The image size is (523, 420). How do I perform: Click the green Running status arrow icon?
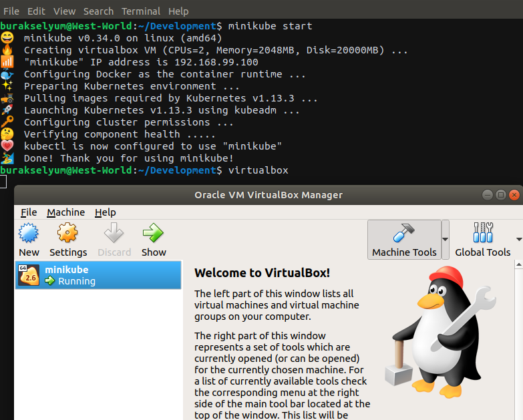(50, 282)
